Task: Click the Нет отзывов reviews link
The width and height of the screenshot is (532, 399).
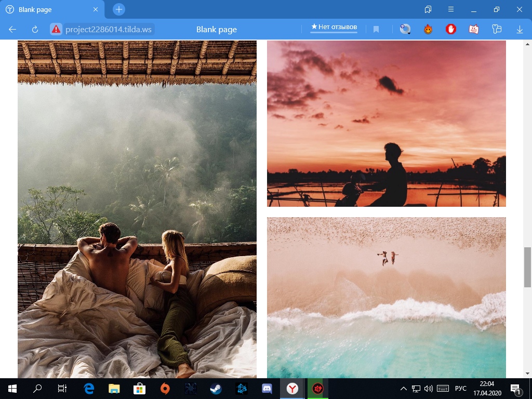Action: point(334,27)
